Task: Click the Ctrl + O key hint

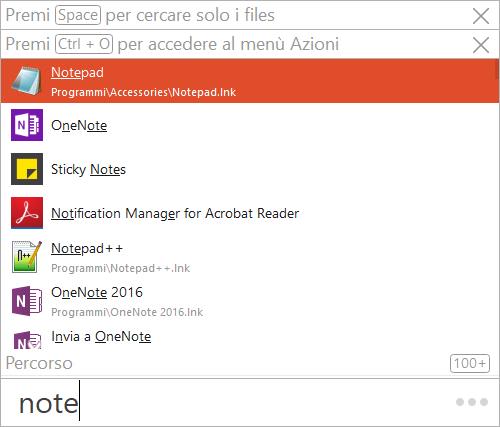Action: point(84,44)
